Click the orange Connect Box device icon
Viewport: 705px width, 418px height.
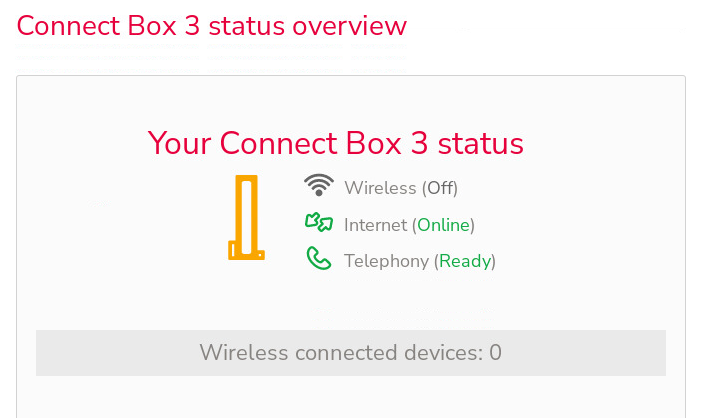tap(246, 218)
